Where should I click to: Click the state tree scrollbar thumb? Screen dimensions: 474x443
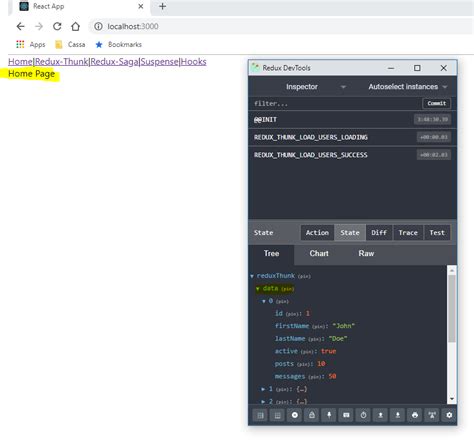coord(452,309)
